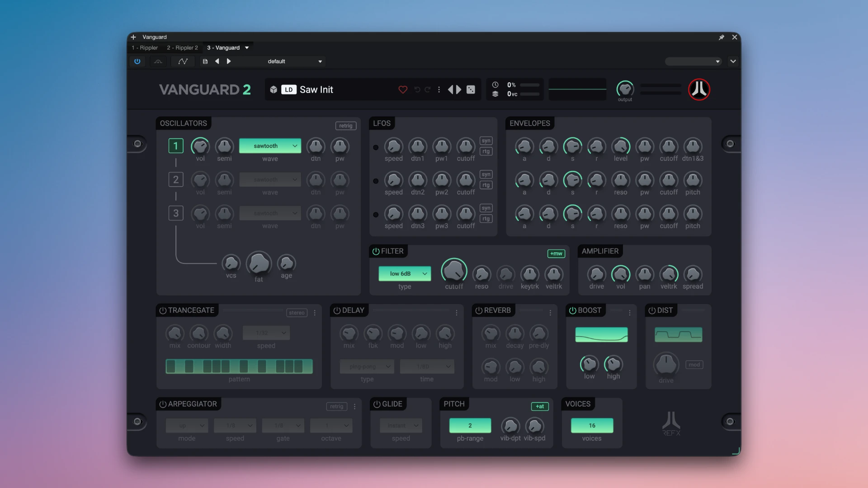
Task: Toggle the Arpeggiator power button
Action: click(163, 404)
